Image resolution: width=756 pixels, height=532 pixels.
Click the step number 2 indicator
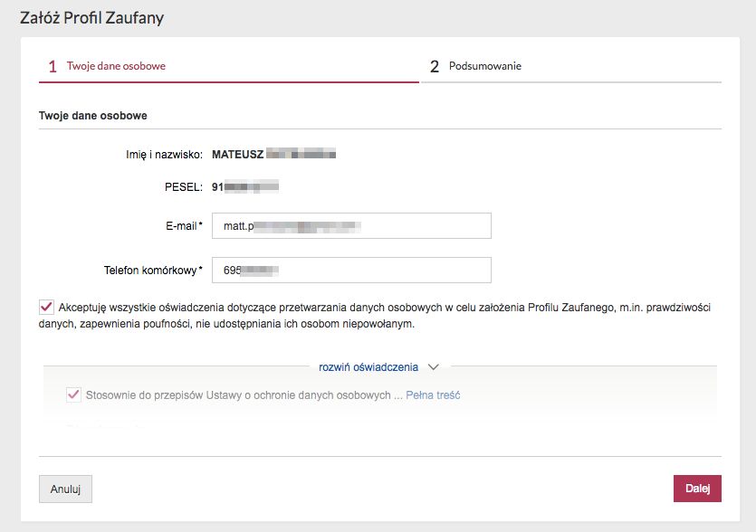(x=435, y=66)
